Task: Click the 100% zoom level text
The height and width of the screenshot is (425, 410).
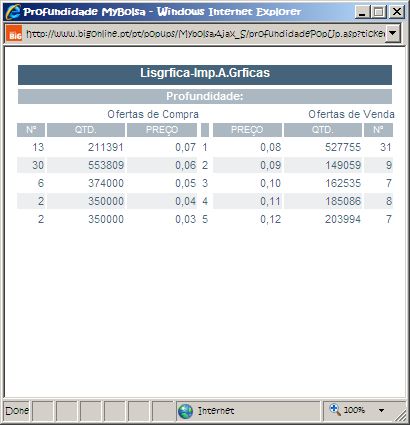Action: pos(354,410)
